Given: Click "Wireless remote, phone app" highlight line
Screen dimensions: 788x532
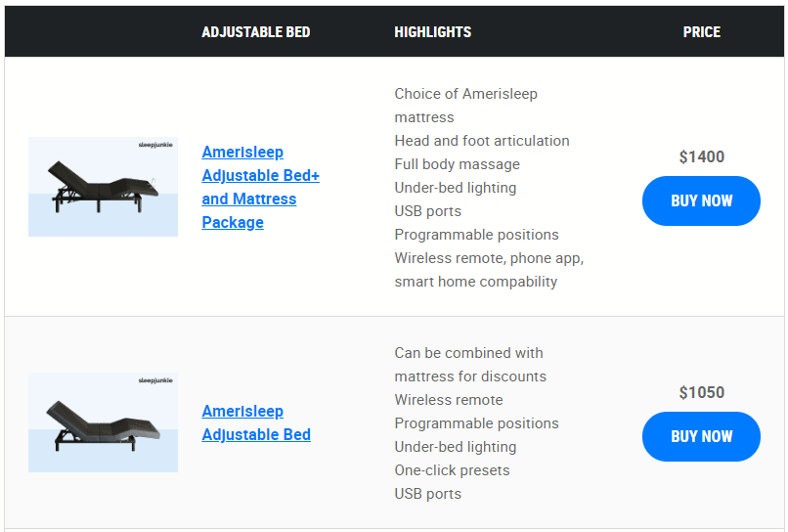Looking at the screenshot, I should tap(489, 258).
